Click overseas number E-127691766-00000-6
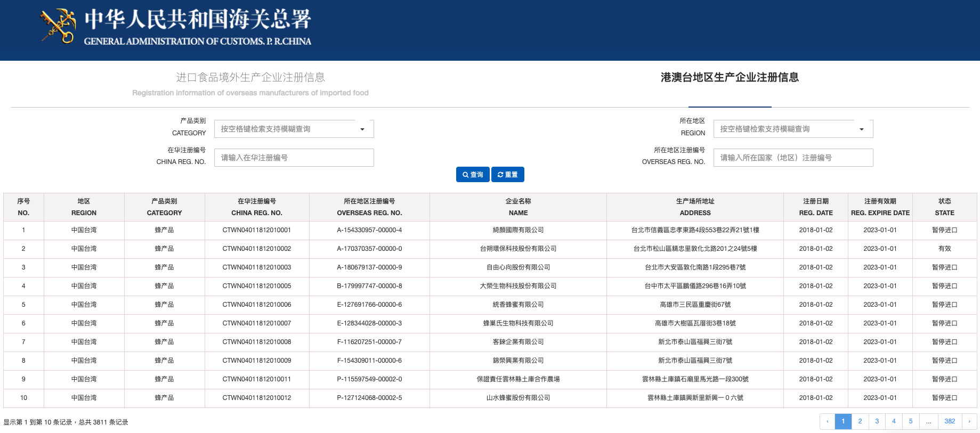980x433 pixels. (x=369, y=305)
